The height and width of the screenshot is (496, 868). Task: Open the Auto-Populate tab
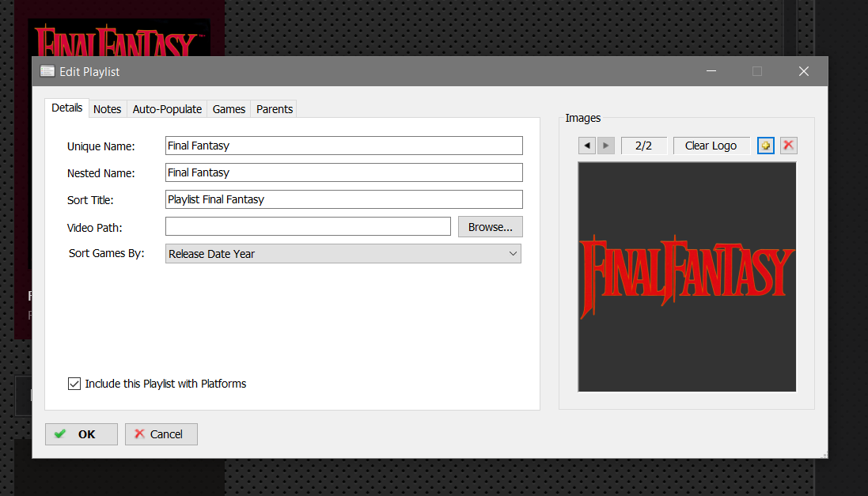click(x=167, y=109)
